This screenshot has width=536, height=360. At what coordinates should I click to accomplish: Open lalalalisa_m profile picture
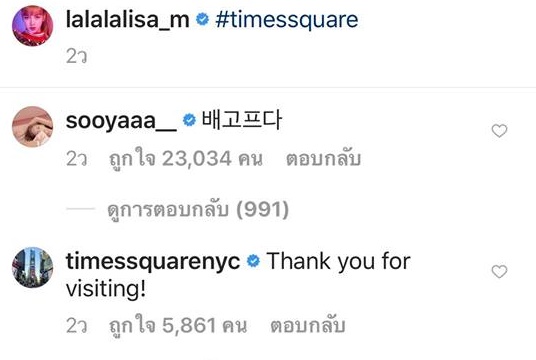pyautogui.click(x=32, y=26)
